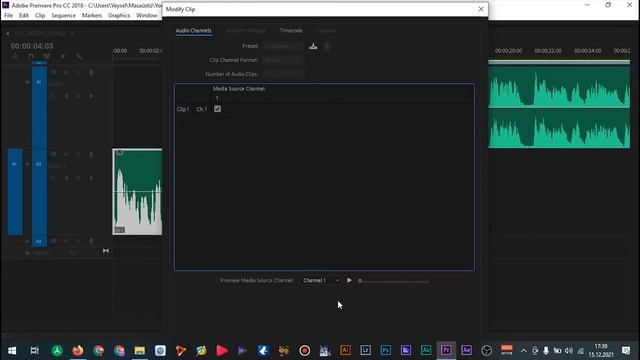Screen dimensions: 640x360
Task: Click the preview playback progress slider
Action: (394, 281)
